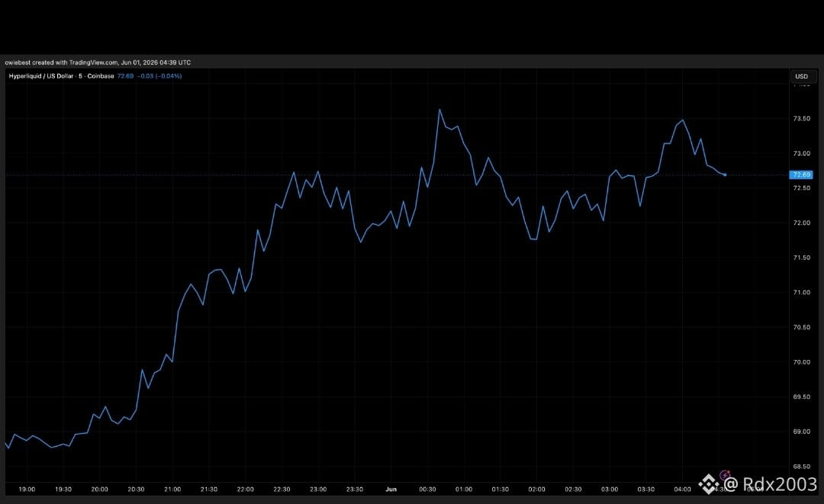
Task: Click the 19:30 time axis label
Action: (x=63, y=490)
